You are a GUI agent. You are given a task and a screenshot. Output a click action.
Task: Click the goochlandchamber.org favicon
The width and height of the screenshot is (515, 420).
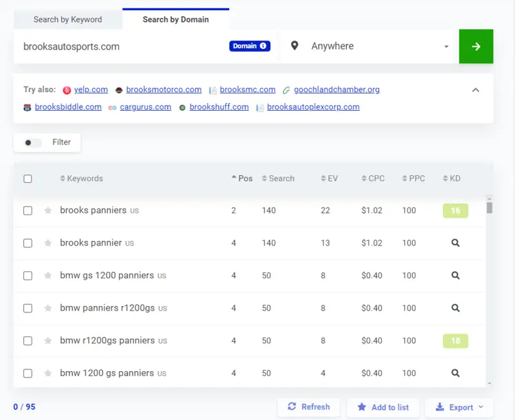pyautogui.click(x=286, y=90)
